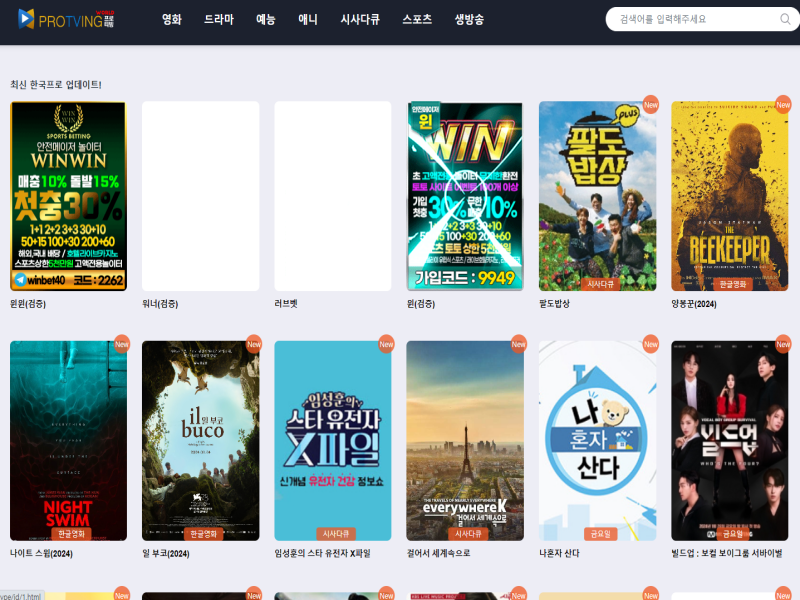Open the 팔도밥상 show thumbnail
Viewport: 800px width, 600px height.
click(597, 196)
